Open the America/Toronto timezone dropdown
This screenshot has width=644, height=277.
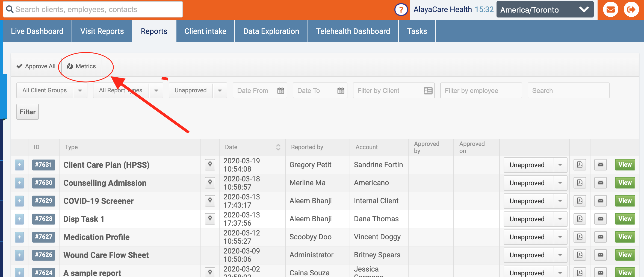(545, 10)
